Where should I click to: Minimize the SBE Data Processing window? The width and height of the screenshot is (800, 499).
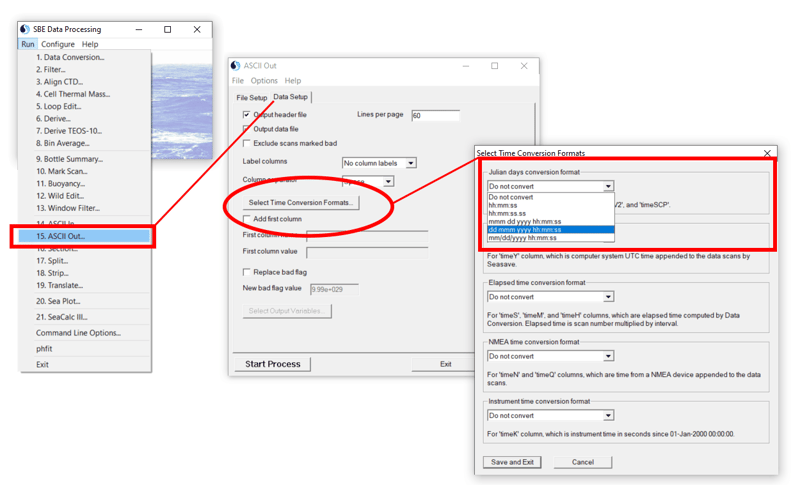point(138,30)
